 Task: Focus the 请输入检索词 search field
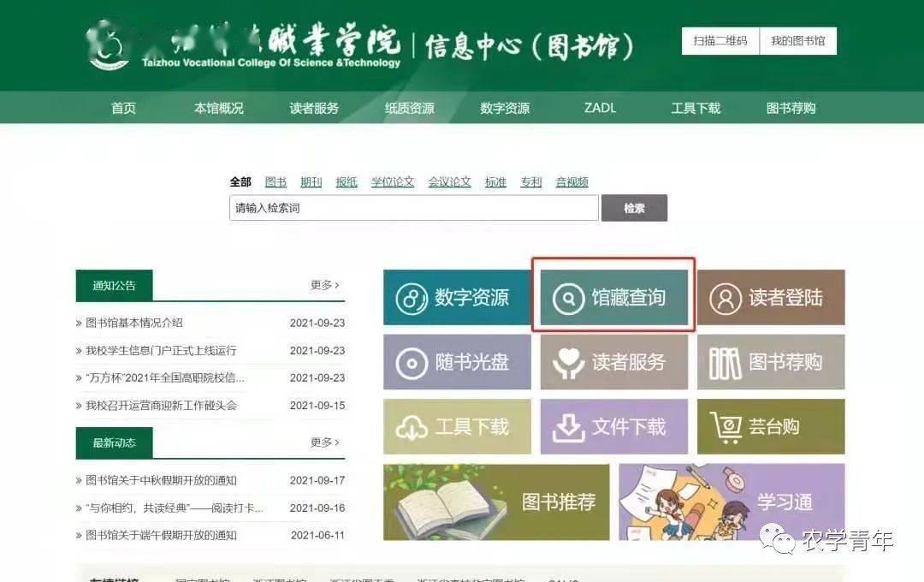pyautogui.click(x=414, y=208)
